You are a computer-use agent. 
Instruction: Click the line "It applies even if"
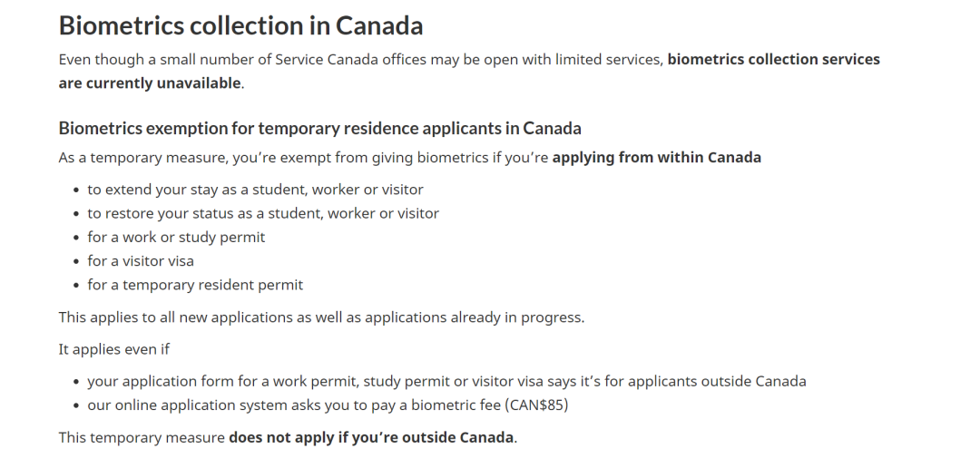pos(114,349)
